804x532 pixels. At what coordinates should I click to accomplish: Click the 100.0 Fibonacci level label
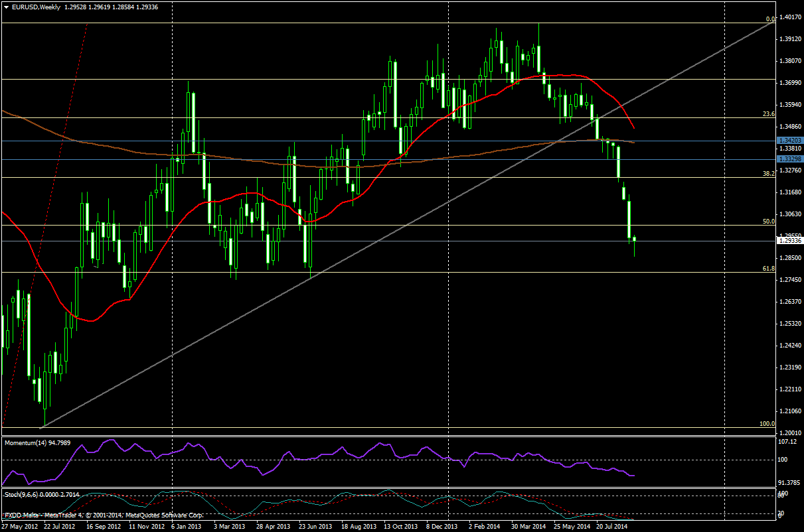point(767,423)
